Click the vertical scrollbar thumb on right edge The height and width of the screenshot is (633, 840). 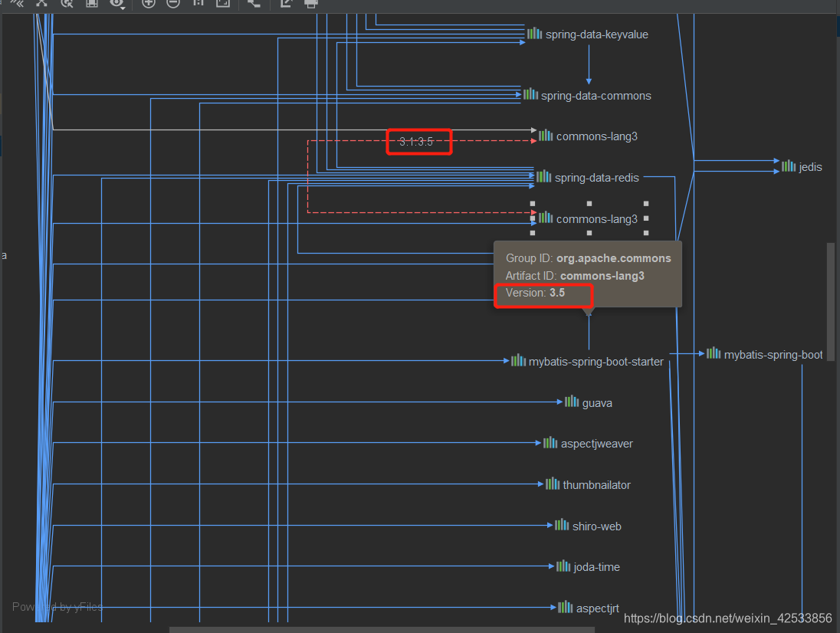831,302
